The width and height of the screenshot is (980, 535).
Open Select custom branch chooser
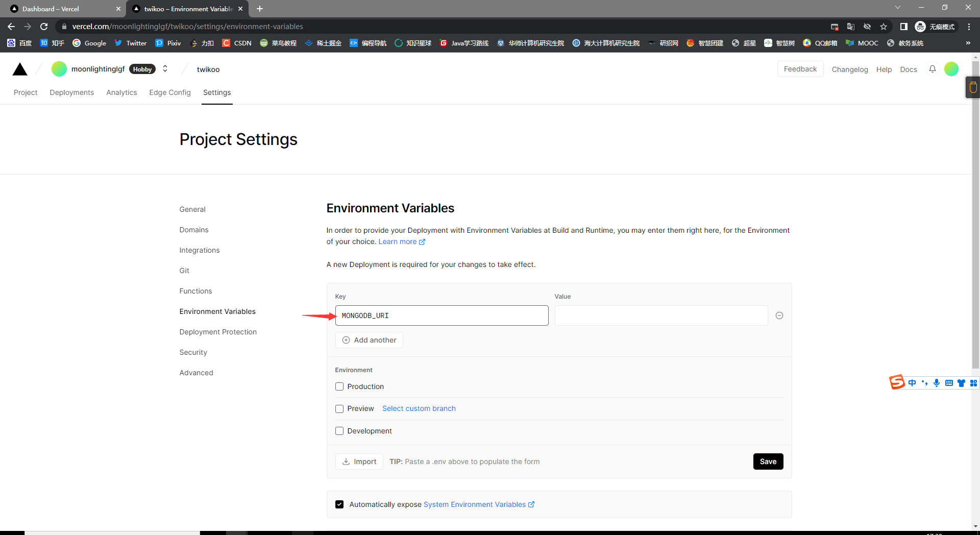(x=419, y=408)
